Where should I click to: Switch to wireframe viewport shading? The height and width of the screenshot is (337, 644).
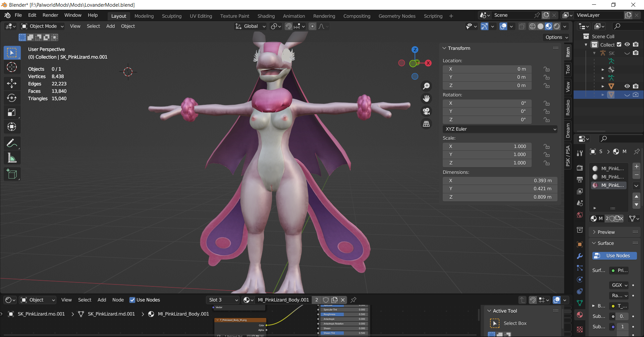coord(532,26)
